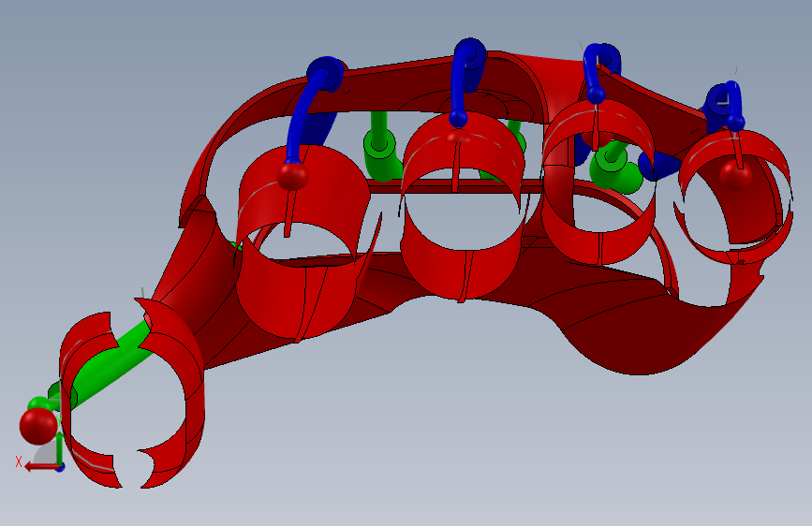Select the large red sphere beside the triad
Screen dimensions: 812x526
(38, 426)
